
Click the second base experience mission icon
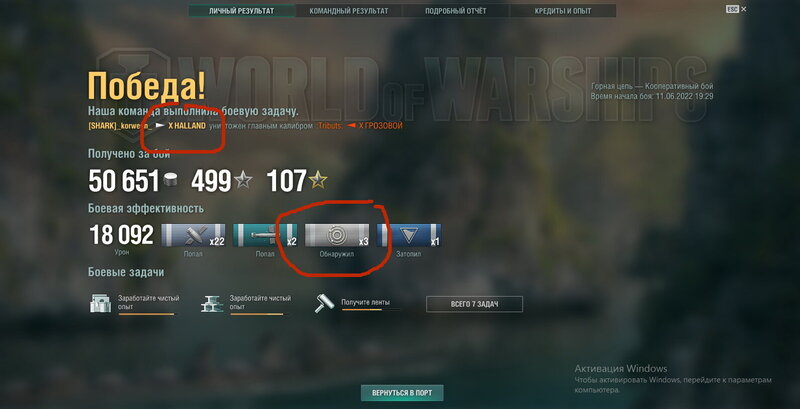pos(212,303)
